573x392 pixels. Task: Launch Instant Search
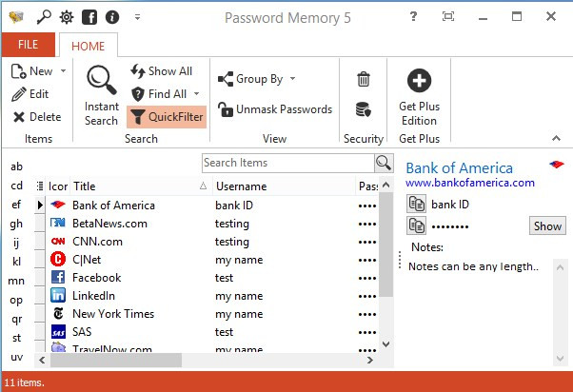[101, 95]
